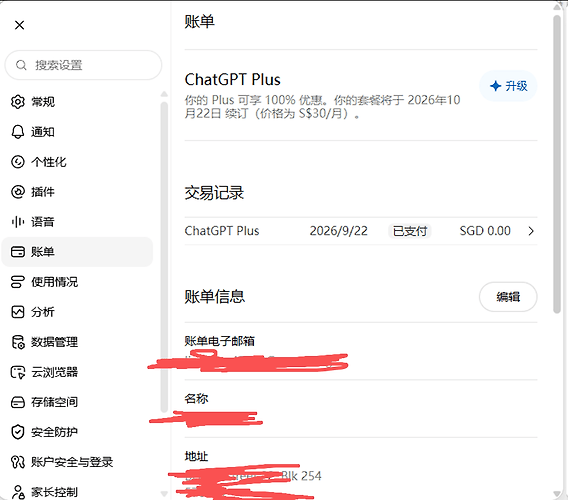Open the 数据管理 section
Image resolution: width=568 pixels, height=500 pixels.
coord(77,342)
